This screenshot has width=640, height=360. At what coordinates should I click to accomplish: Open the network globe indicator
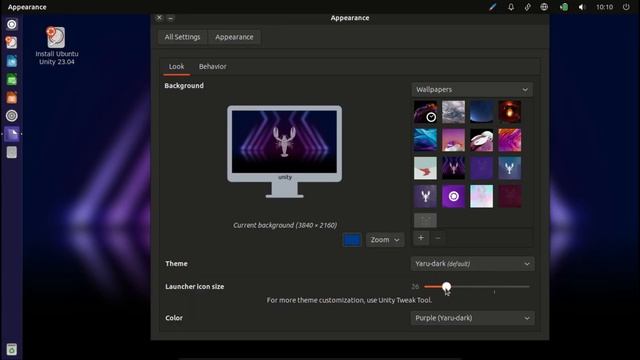(x=544, y=7)
